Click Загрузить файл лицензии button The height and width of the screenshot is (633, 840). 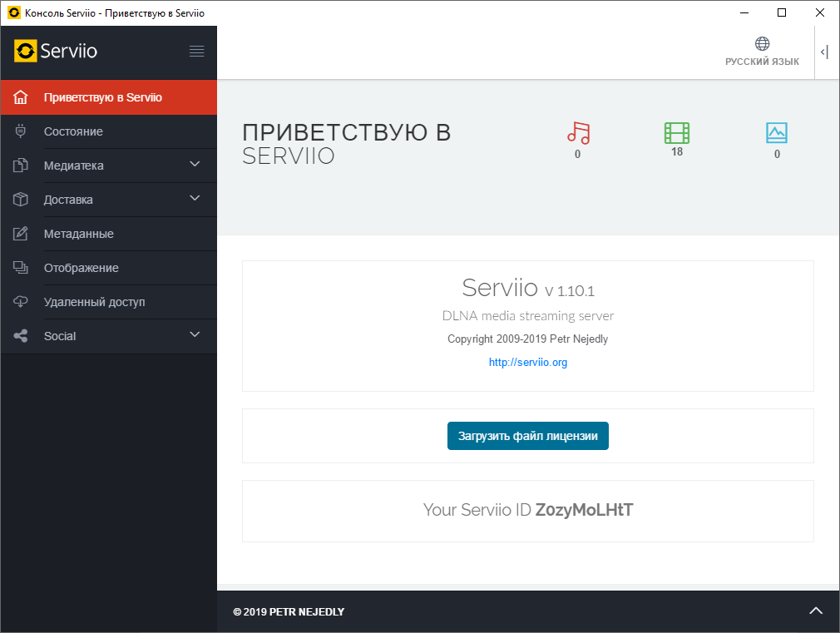tap(527, 436)
